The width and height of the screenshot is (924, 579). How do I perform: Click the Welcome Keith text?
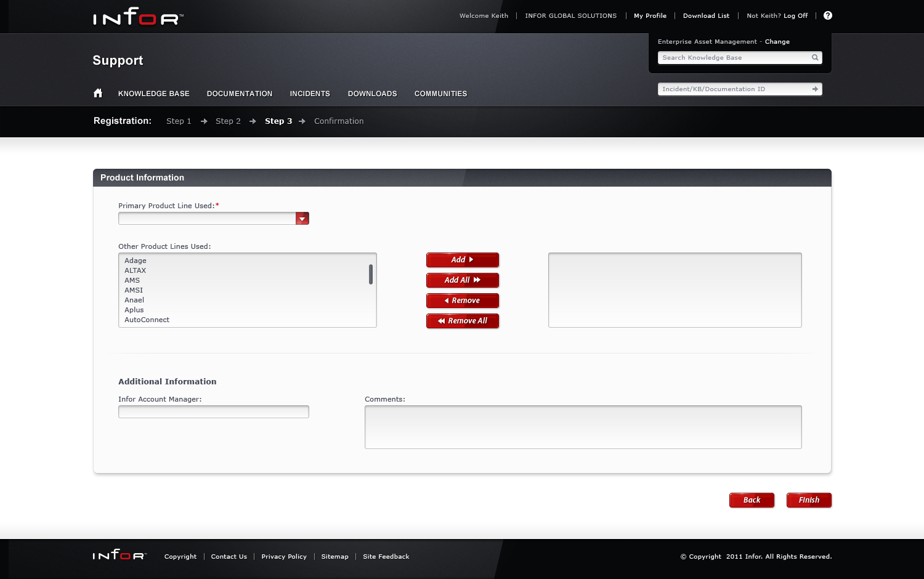pyautogui.click(x=484, y=16)
